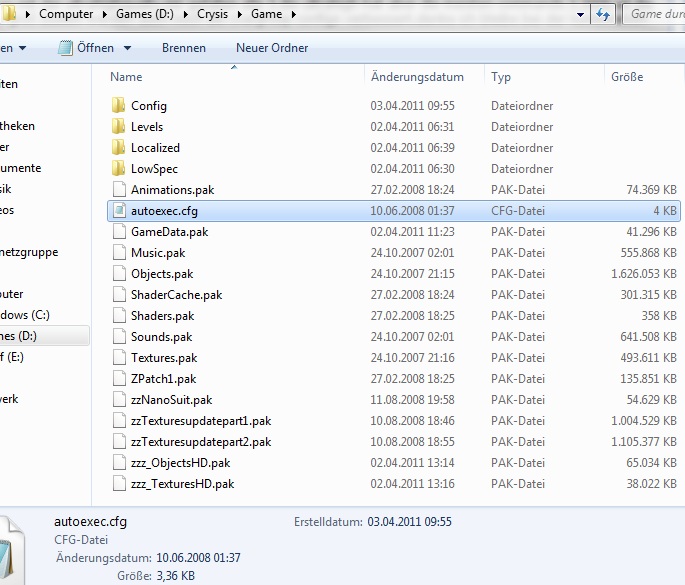Click the details pane autoexec.cfg thumbnail
This screenshot has width=685, height=585.
pos(12,550)
